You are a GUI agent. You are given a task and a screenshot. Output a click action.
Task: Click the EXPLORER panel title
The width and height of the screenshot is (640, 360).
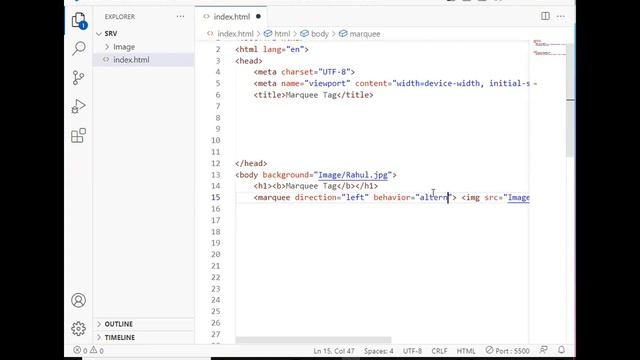(x=120, y=17)
